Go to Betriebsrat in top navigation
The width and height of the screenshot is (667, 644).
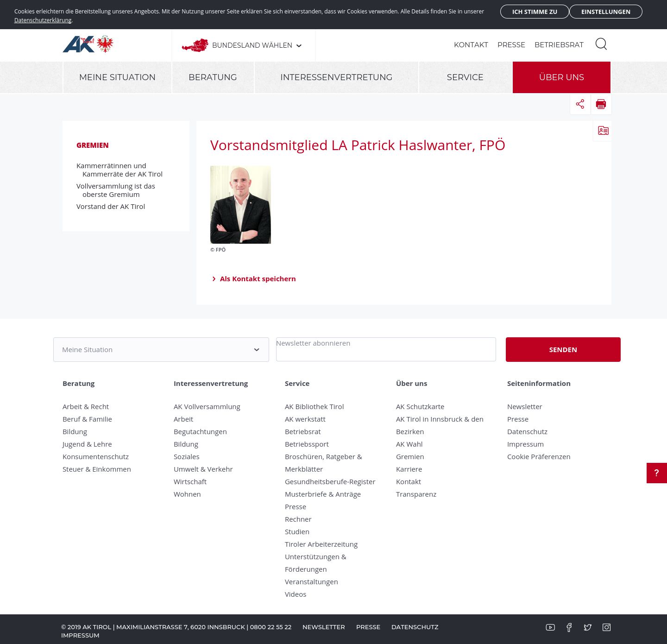(559, 45)
